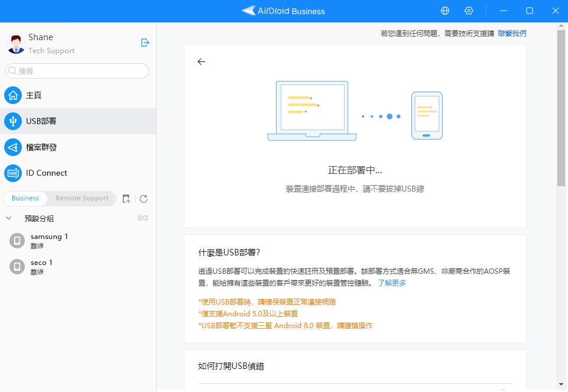Click the Tech Support role text
Image resolution: width=568 pixels, height=392 pixels.
[x=51, y=51]
